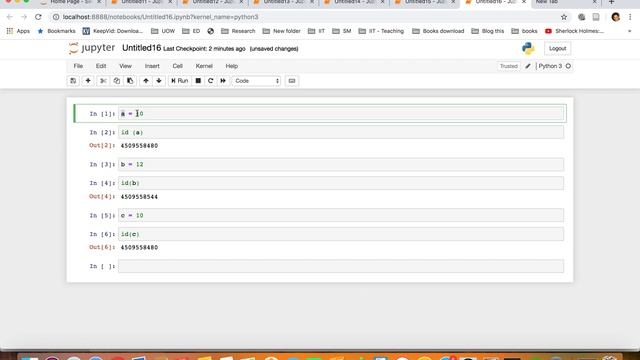The width and height of the screenshot is (640, 360).
Task: Click the empty last code cell
Action: pyautogui.click(x=341, y=266)
